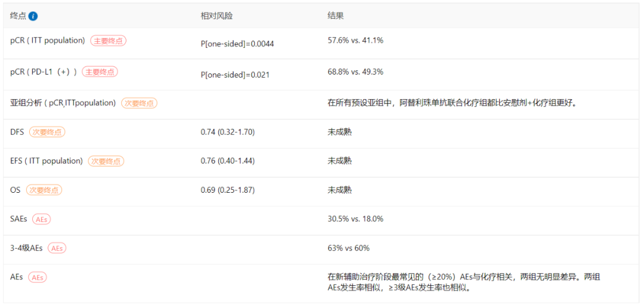Click 次要终点 tag in EFS row

pos(106,161)
